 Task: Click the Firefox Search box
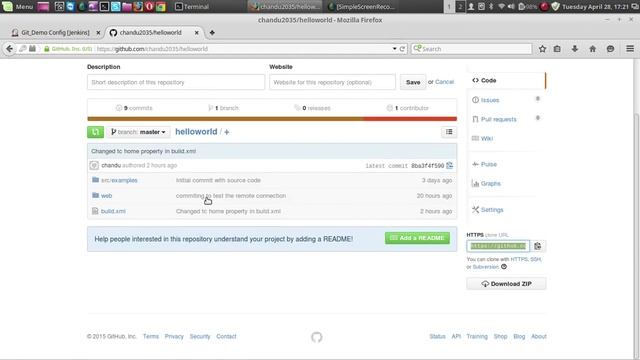pos(471,49)
